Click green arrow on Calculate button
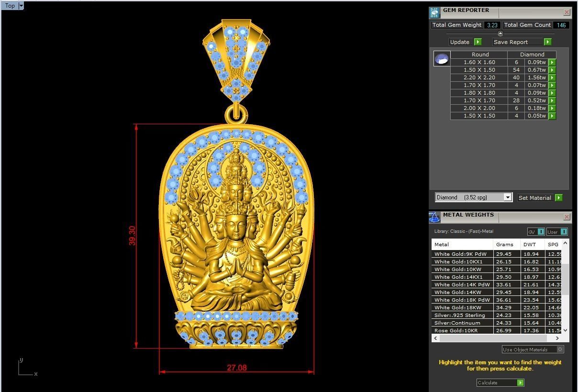Image resolution: width=578 pixels, height=392 pixels. tap(521, 382)
